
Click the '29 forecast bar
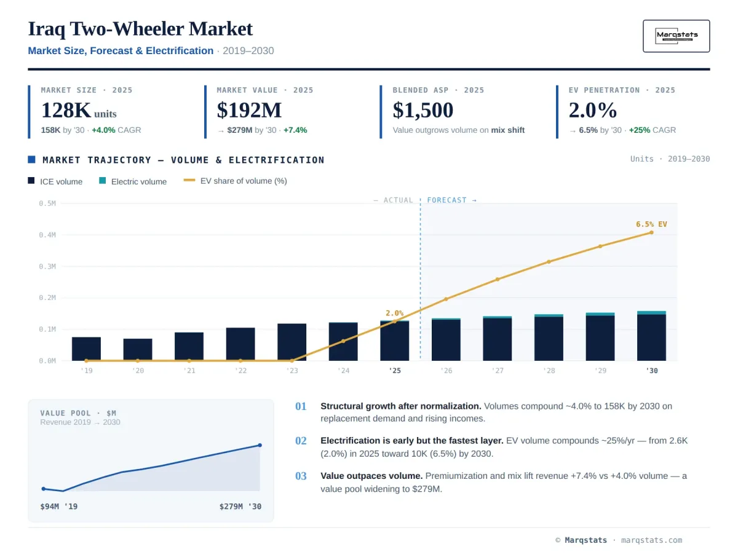pos(600,337)
